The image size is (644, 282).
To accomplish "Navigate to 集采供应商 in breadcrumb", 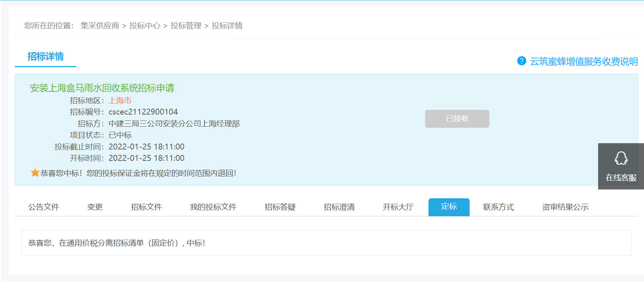I will click(100, 26).
